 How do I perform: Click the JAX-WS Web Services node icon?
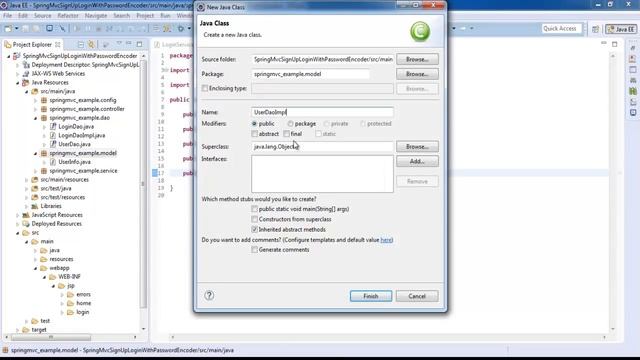[26, 73]
